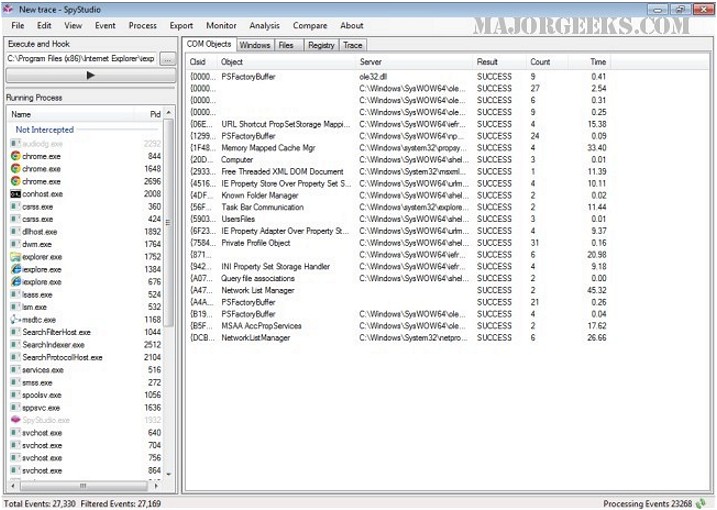The image size is (717, 510).
Task: Open the Analysis menu
Action: pyautogui.click(x=264, y=26)
